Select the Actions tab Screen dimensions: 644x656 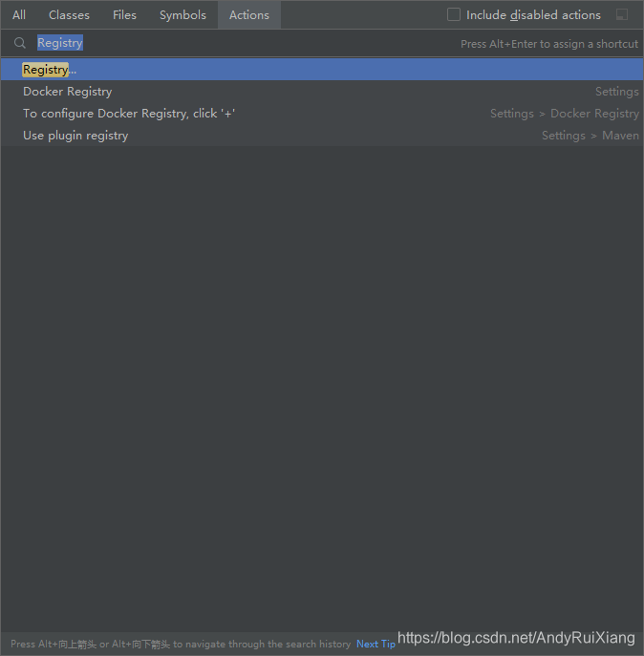coord(249,15)
